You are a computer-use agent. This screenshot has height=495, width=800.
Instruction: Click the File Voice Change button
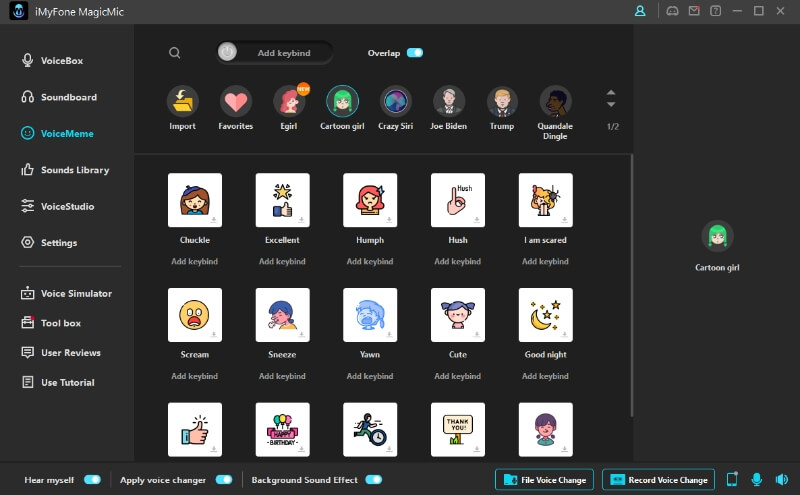pos(544,480)
